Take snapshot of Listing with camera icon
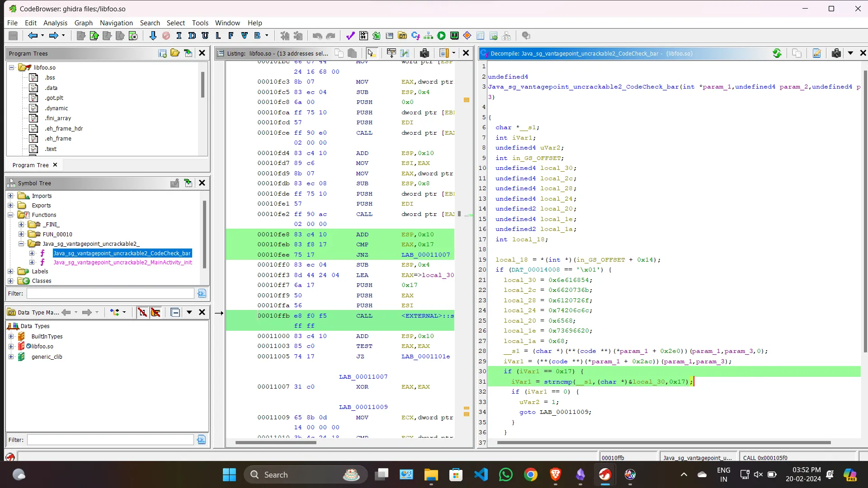 pos(424,53)
